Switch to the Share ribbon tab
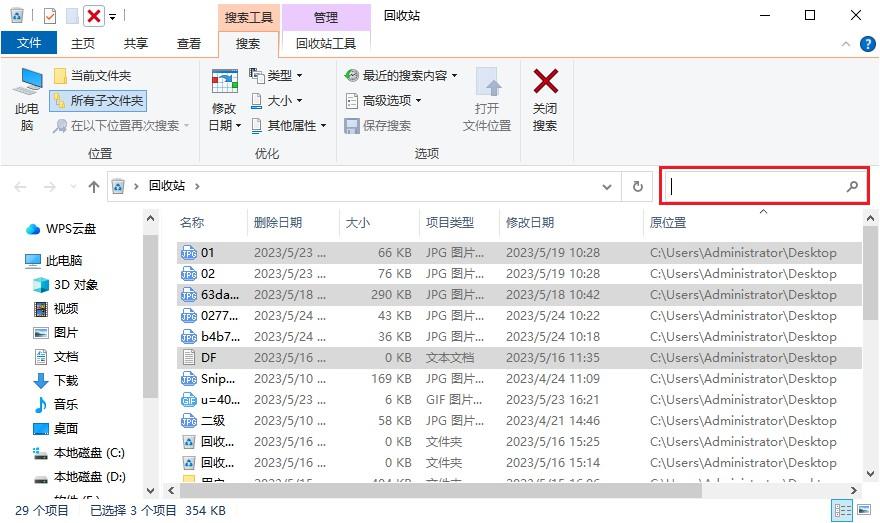 (x=135, y=43)
